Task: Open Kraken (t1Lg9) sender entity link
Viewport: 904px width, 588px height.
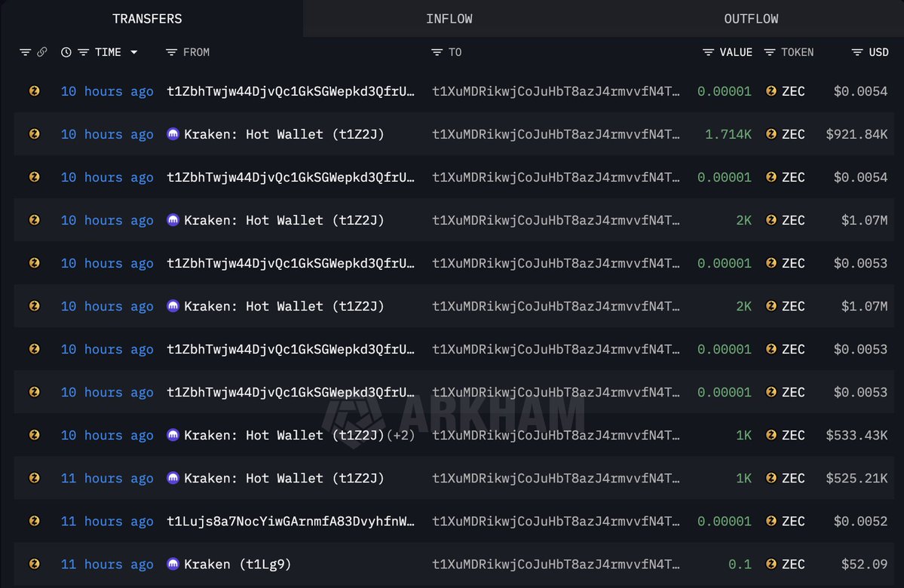Action: tap(237, 564)
